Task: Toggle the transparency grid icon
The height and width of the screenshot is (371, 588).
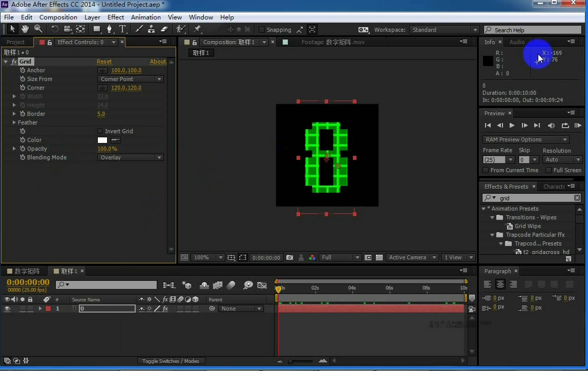Action: point(379,257)
